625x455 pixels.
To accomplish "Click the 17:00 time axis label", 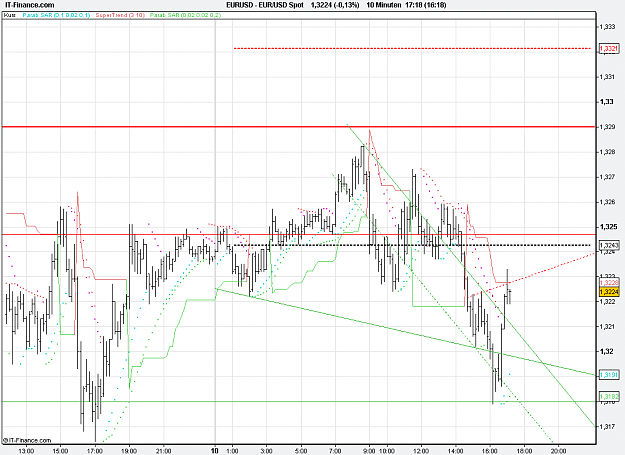I will [95, 451].
